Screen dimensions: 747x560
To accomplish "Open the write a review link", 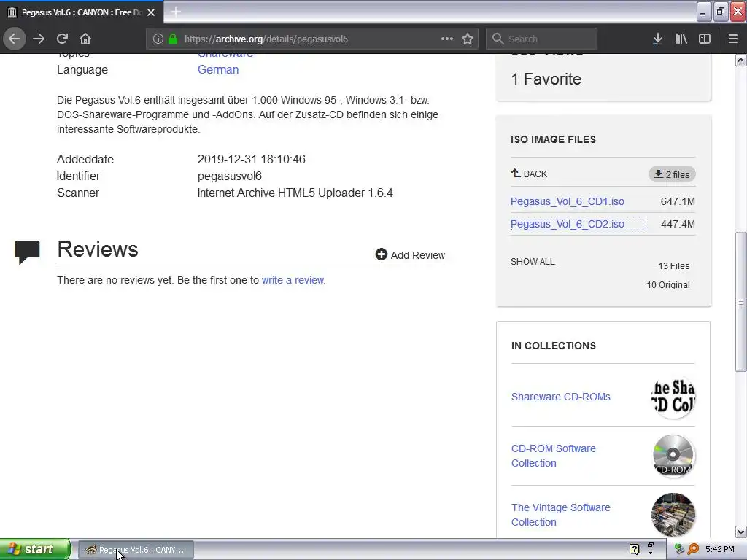I will 293,280.
